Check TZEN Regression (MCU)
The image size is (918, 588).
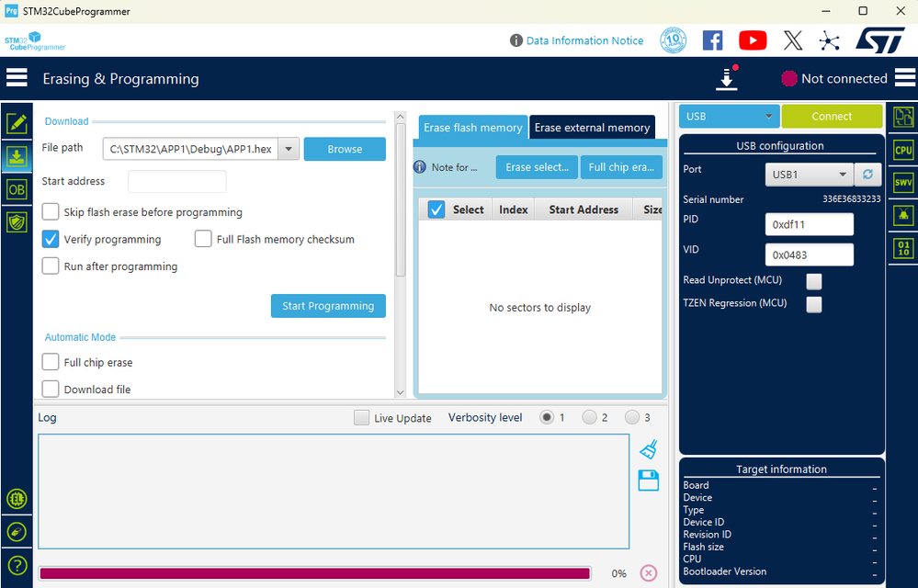[814, 304]
